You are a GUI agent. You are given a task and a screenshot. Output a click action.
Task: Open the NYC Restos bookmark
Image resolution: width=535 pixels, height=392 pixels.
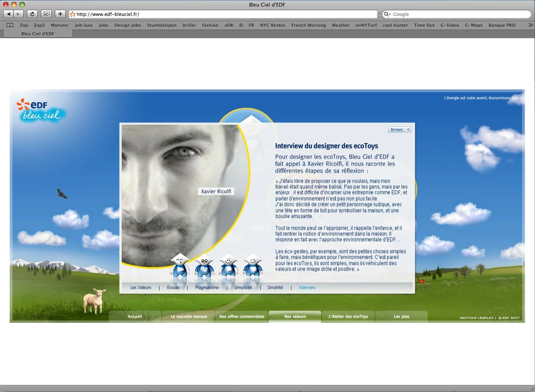pos(272,25)
